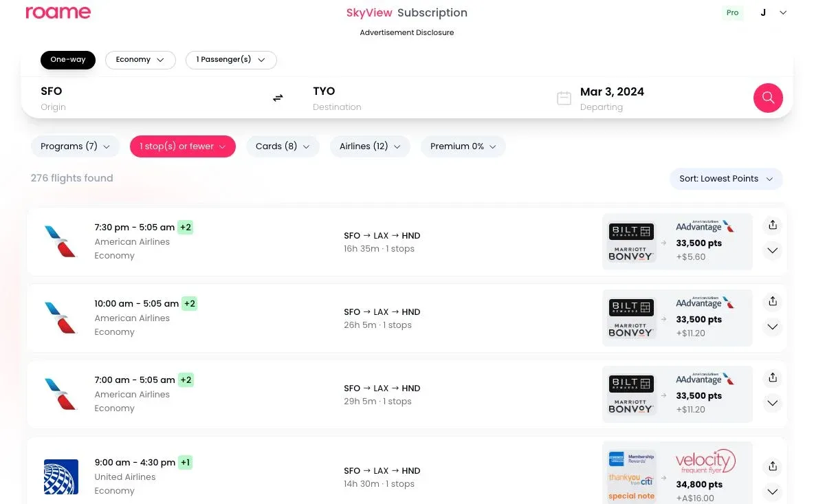Click the pink search button
814x504 pixels.
tap(768, 98)
